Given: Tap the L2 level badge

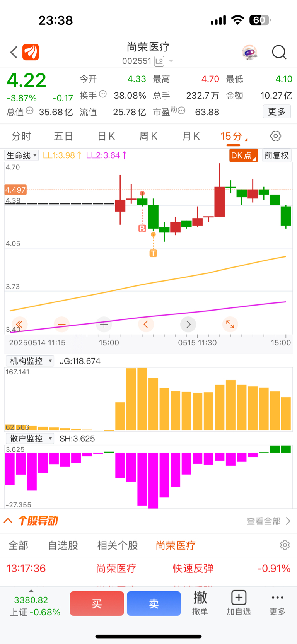Looking at the screenshot, I should click(x=159, y=61).
